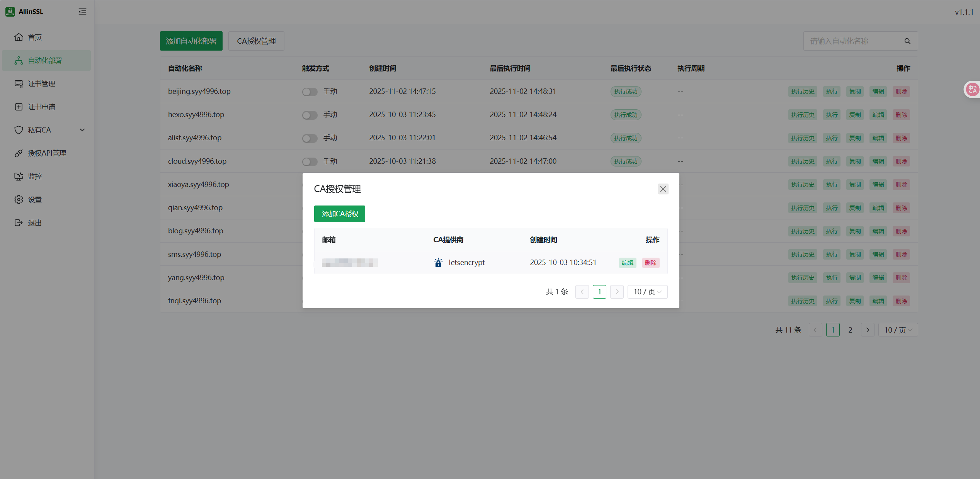The width and height of the screenshot is (980, 479).
Task: Click the search magnifier icon
Action: pyautogui.click(x=907, y=41)
